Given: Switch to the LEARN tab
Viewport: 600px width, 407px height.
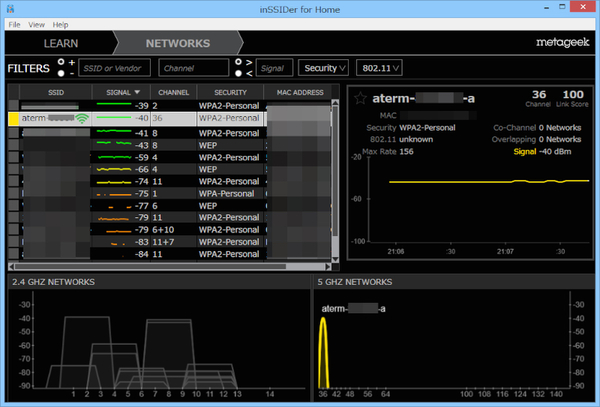Looking at the screenshot, I should [x=63, y=44].
